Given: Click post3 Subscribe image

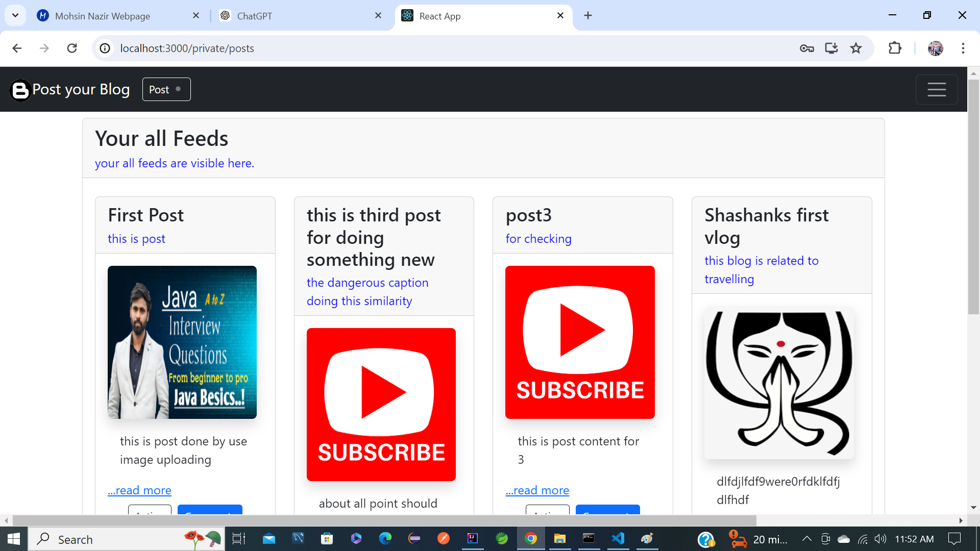Looking at the screenshot, I should pyautogui.click(x=580, y=342).
